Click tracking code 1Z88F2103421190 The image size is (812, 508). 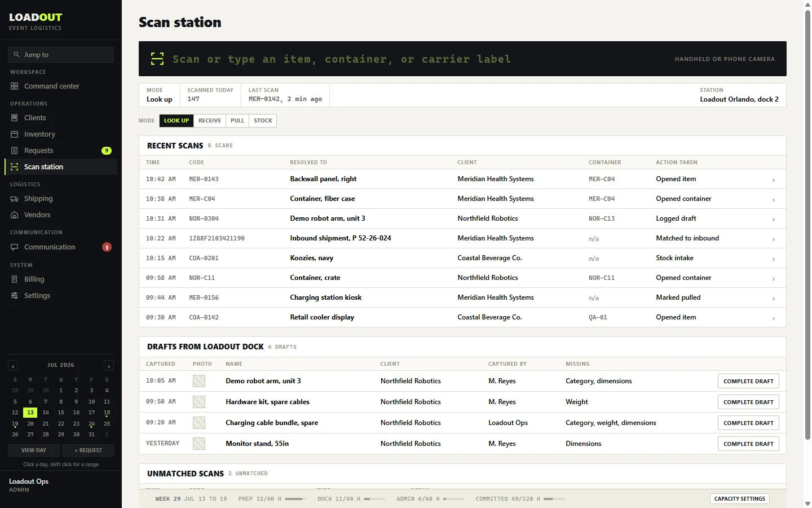[x=217, y=238]
